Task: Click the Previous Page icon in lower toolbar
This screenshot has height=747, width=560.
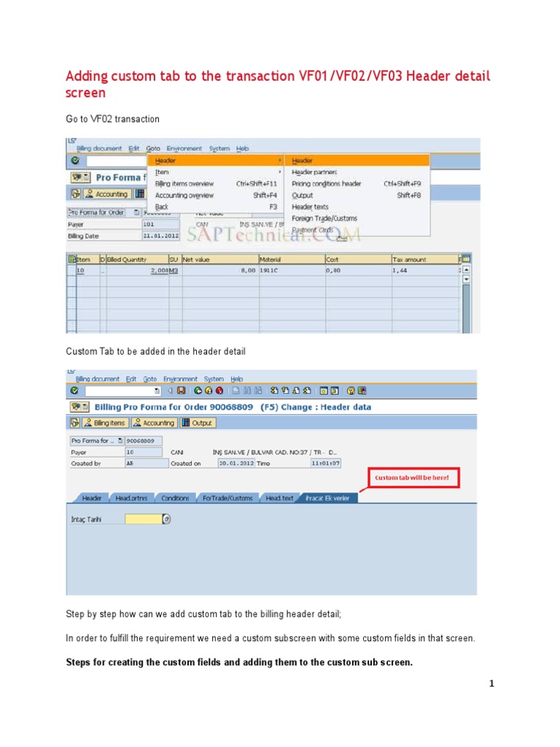Action: point(285,391)
